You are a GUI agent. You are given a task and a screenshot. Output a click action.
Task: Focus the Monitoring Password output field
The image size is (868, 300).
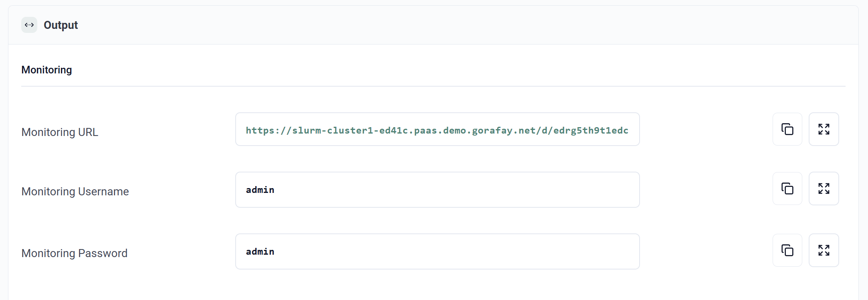(437, 251)
